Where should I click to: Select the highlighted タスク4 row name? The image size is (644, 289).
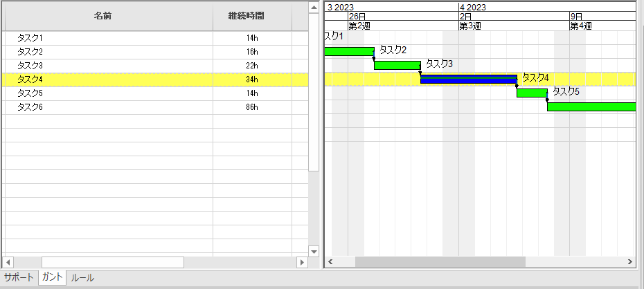click(30, 80)
